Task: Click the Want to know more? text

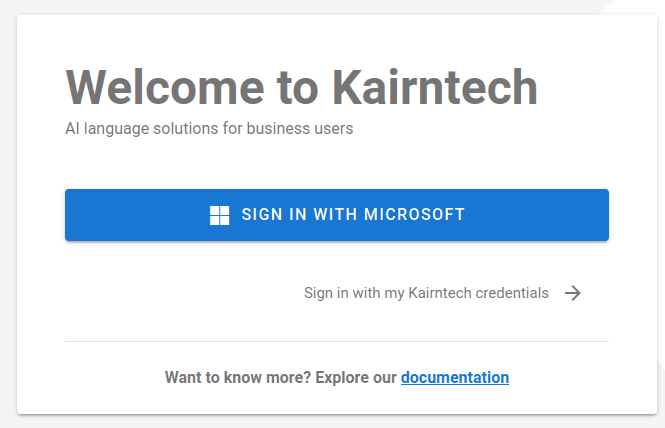Action: tap(238, 378)
